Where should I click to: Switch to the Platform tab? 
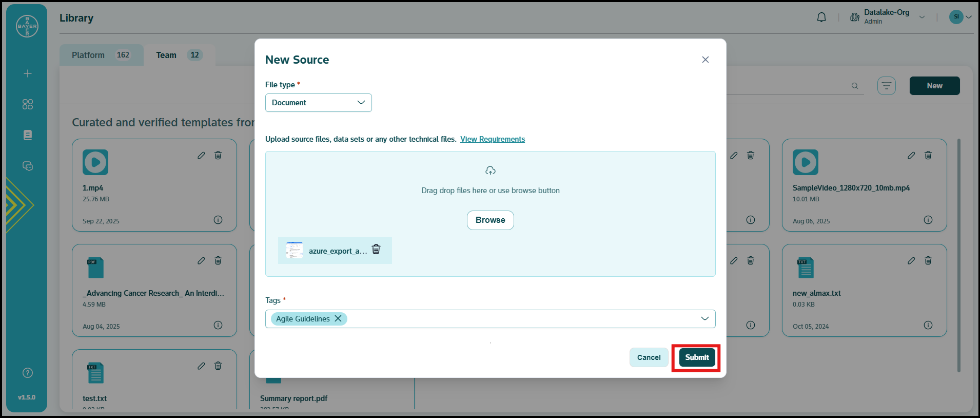click(101, 55)
